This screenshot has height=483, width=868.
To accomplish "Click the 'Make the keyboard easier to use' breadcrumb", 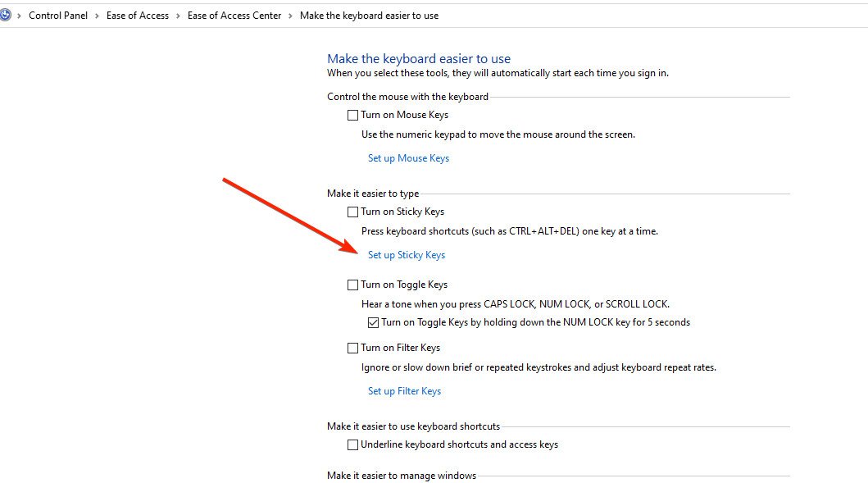I will (x=369, y=16).
